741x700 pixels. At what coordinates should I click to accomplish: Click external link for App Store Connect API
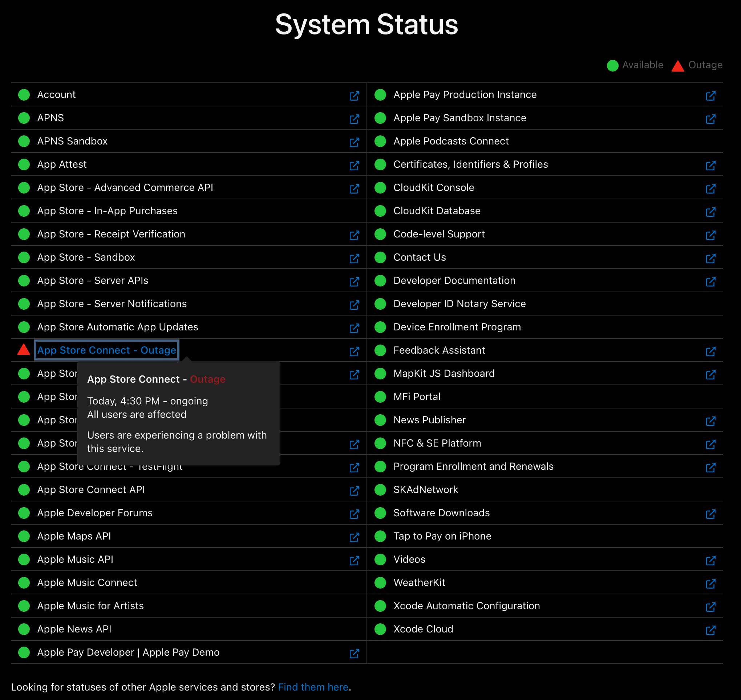(x=354, y=491)
